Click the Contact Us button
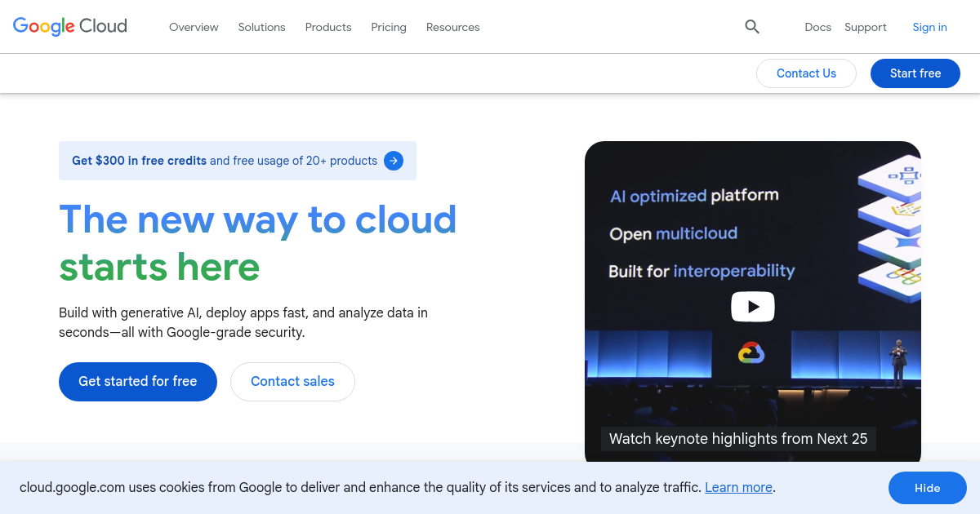The width and height of the screenshot is (980, 514). pos(806,73)
